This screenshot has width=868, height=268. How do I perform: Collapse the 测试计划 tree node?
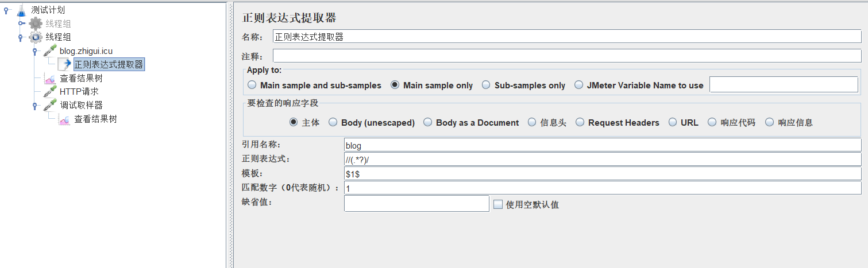click(x=6, y=10)
